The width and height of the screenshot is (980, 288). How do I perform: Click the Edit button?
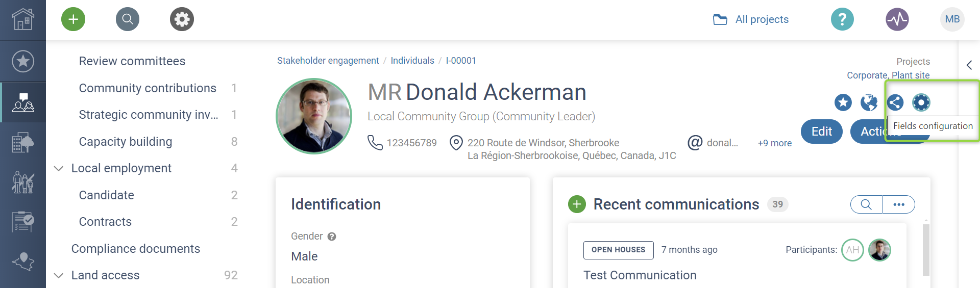coord(821,132)
